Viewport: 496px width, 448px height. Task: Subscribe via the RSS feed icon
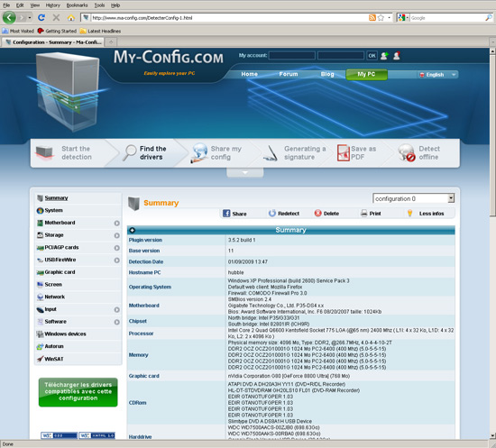click(372, 18)
